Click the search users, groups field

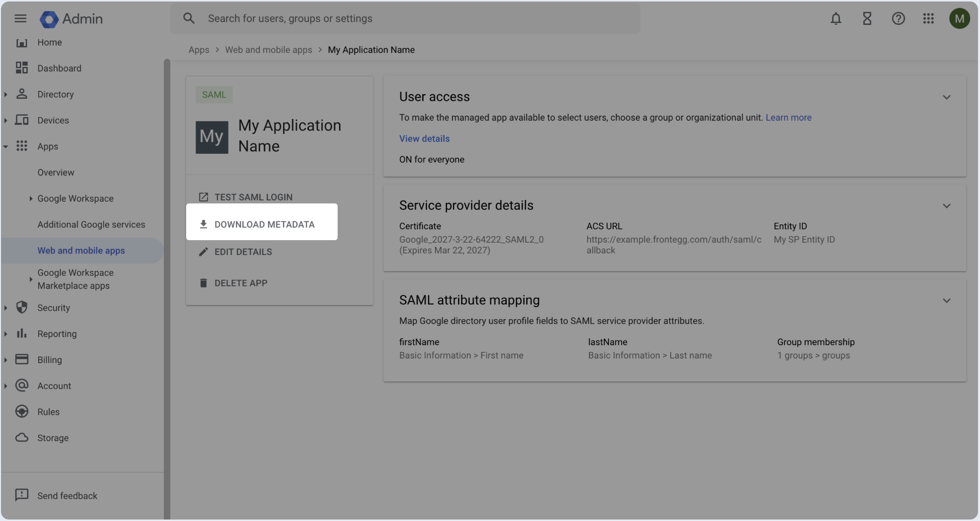405,19
